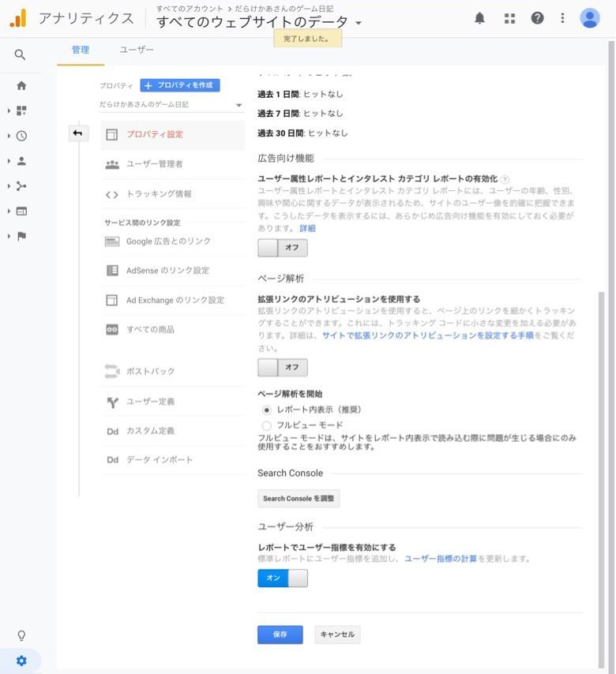This screenshot has height=674, width=616.
Task: Open ユーザー管理者 menu item
Action: click(x=172, y=164)
